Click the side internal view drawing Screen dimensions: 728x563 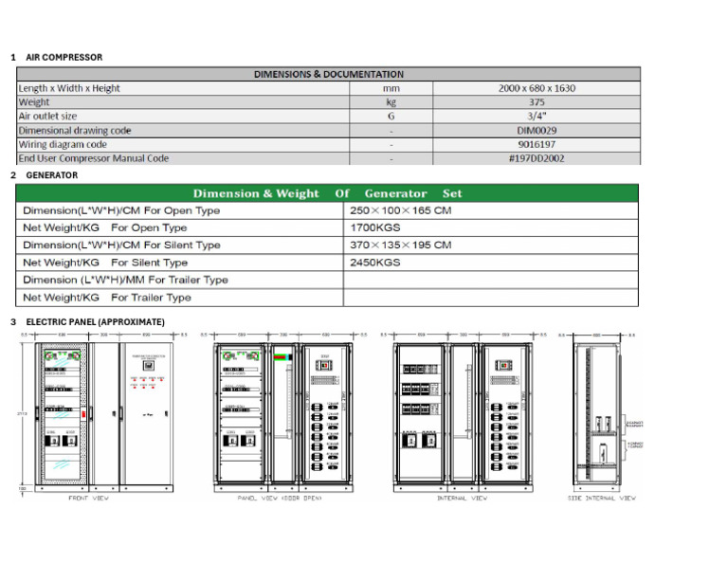[597, 417]
